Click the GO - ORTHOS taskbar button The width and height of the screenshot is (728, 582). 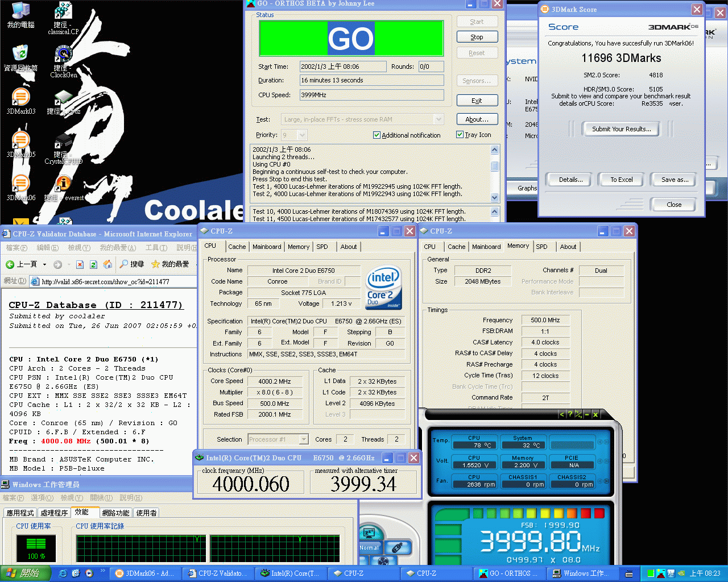point(510,573)
